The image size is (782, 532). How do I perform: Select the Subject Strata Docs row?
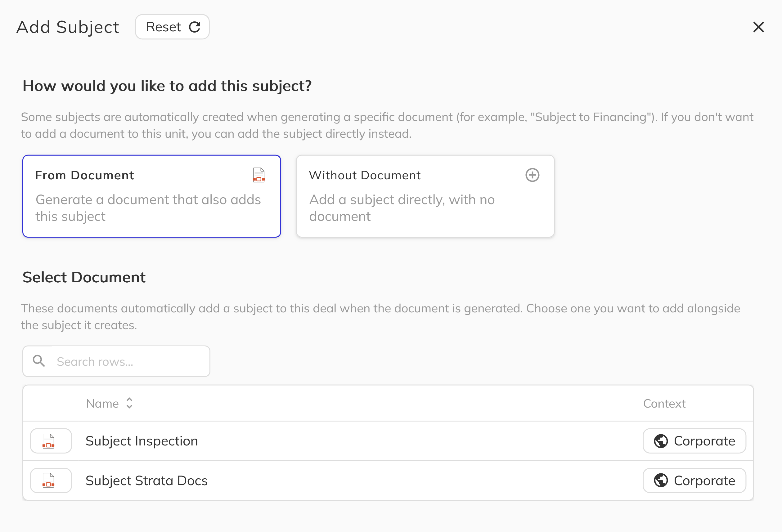(x=388, y=481)
